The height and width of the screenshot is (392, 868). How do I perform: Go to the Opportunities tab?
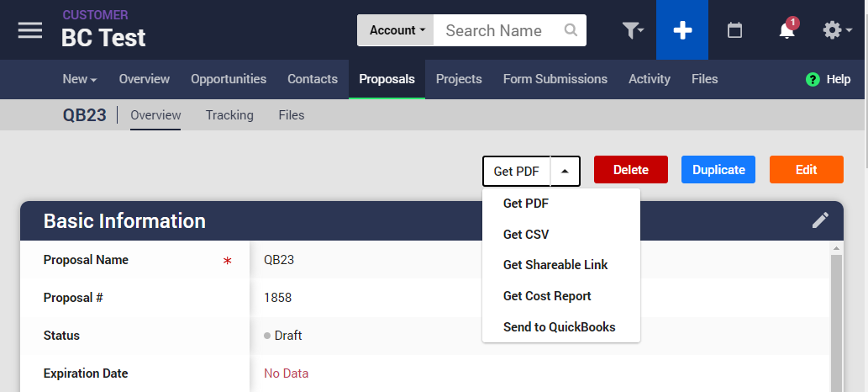pos(229,79)
